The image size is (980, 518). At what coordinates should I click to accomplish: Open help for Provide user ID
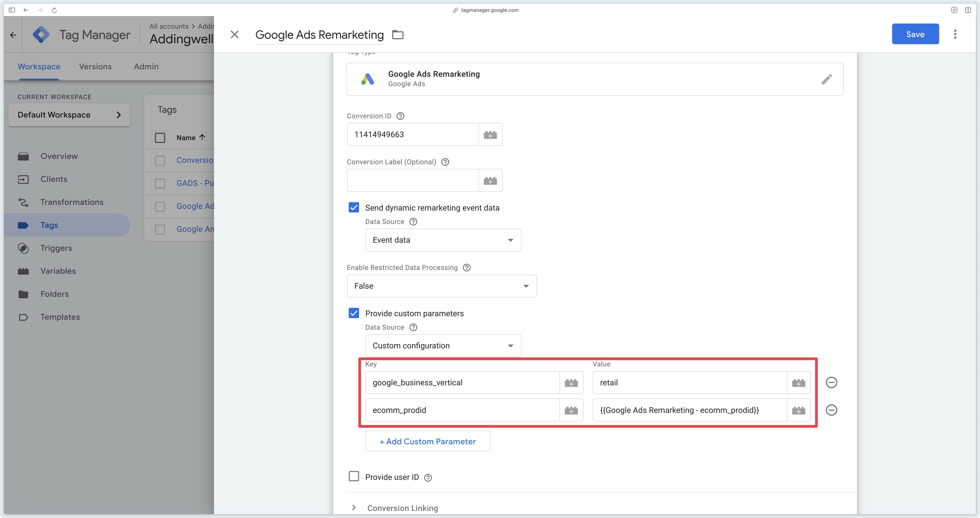pyautogui.click(x=428, y=478)
